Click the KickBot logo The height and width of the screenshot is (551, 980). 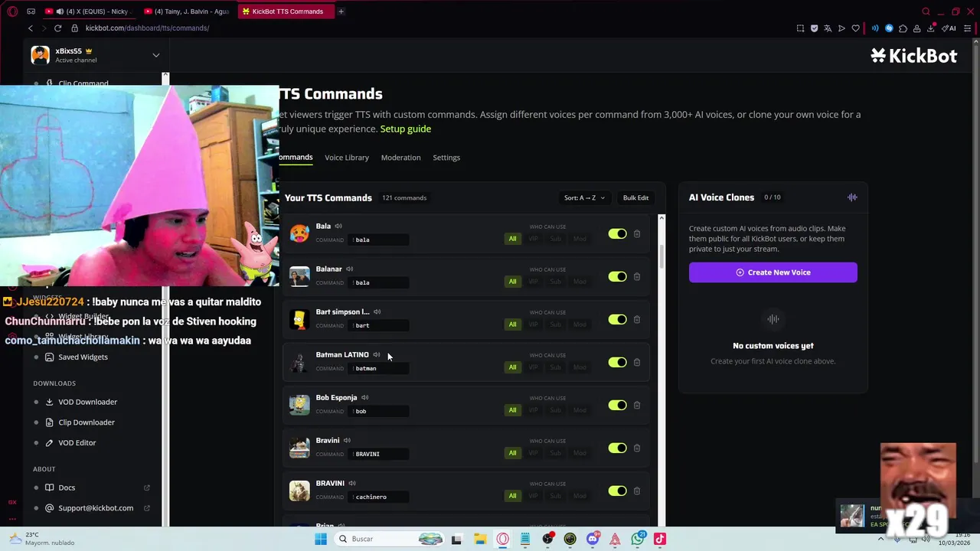pyautogui.click(x=914, y=55)
